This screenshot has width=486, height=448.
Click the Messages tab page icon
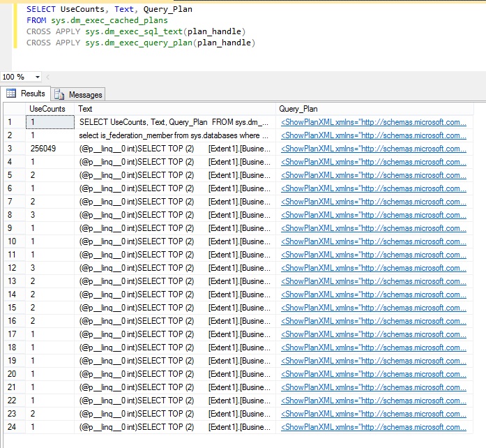tap(60, 94)
